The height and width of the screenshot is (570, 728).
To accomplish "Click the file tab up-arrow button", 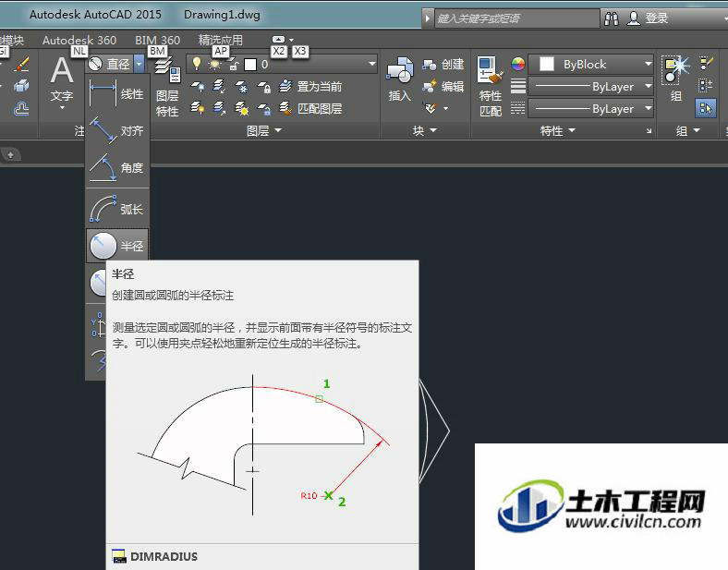I will point(10,154).
